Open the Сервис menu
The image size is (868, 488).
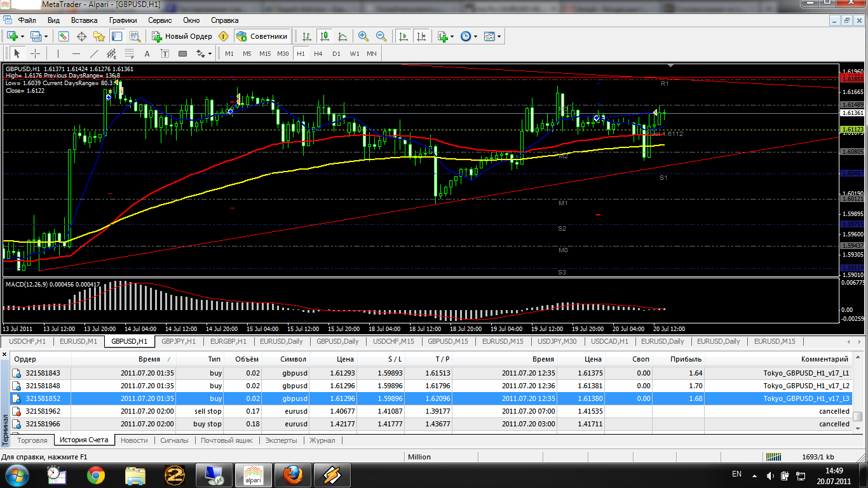pos(159,20)
